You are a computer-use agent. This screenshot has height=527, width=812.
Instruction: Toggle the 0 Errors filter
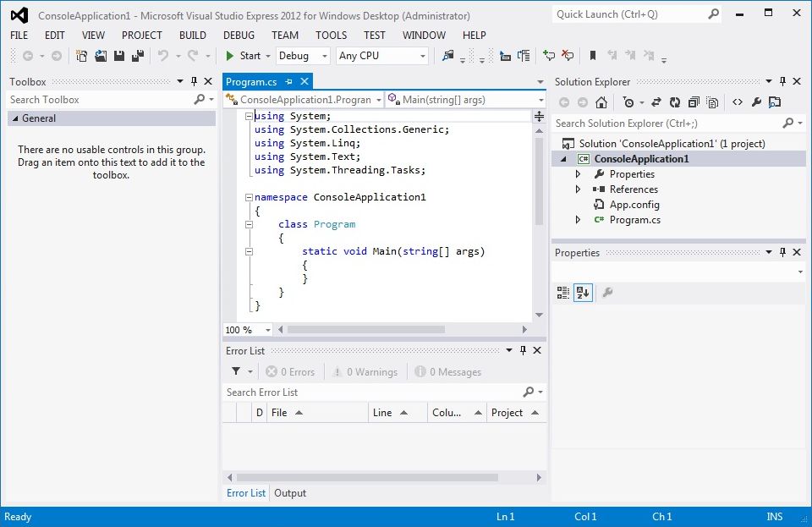pyautogui.click(x=290, y=372)
